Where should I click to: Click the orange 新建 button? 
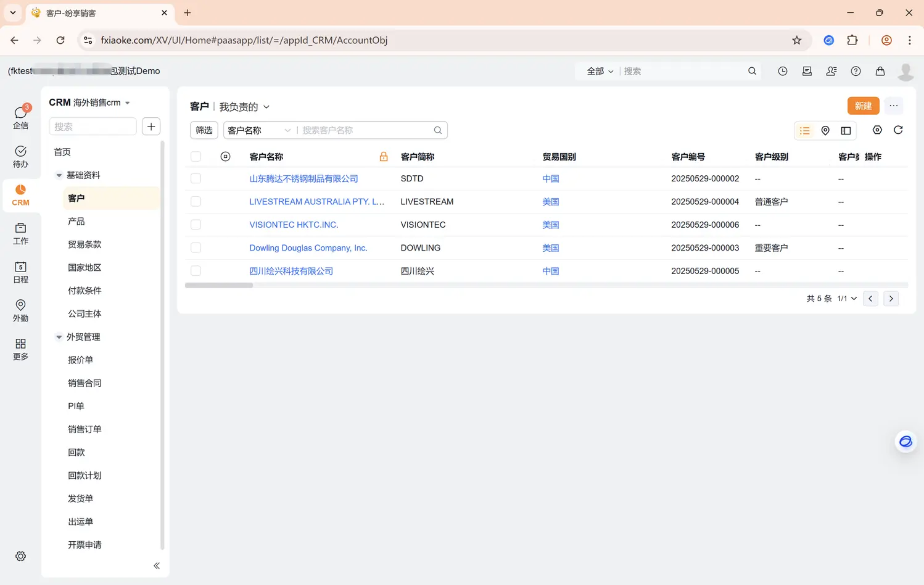pyautogui.click(x=863, y=106)
